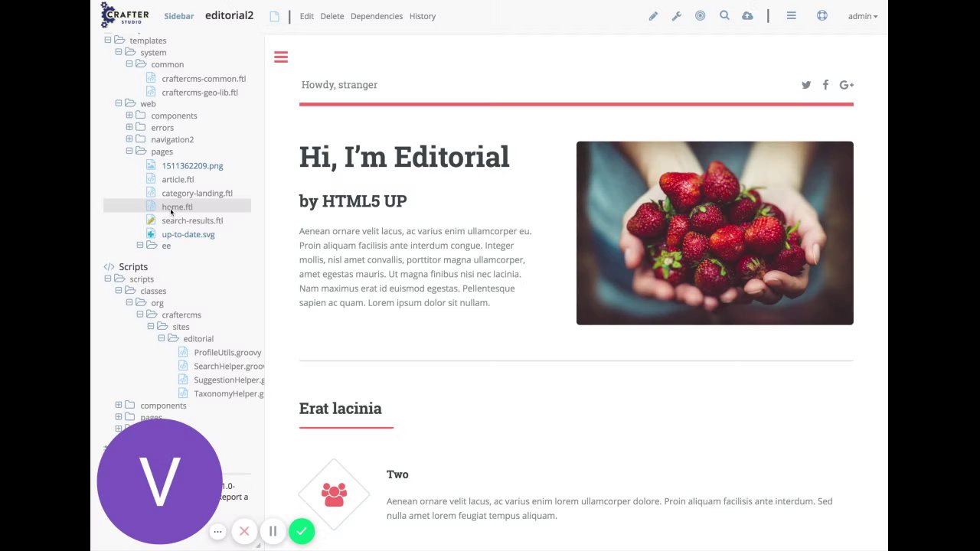Click the cloud publish status icon
Screen dimensions: 980x551
pos(747,16)
